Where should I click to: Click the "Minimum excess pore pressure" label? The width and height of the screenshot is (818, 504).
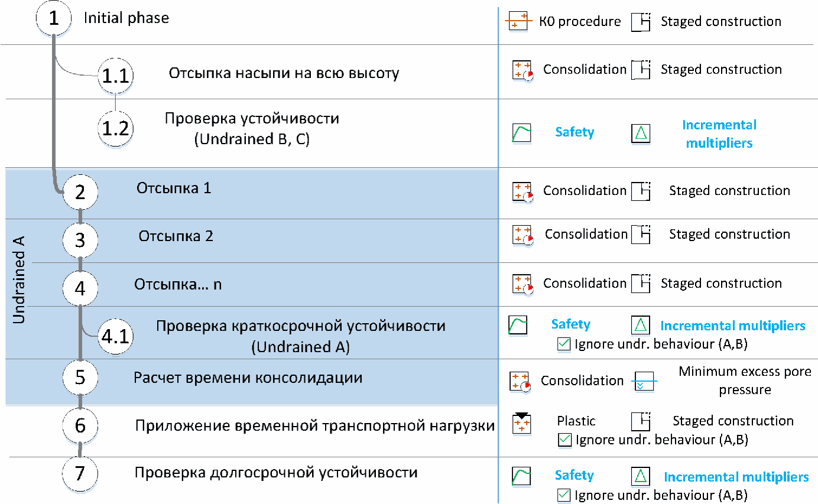point(745,381)
